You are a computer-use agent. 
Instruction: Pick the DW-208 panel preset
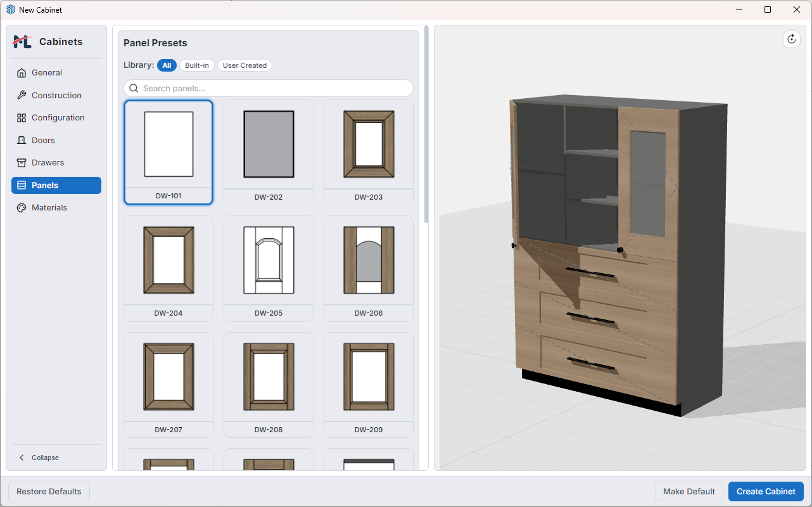pos(269,385)
